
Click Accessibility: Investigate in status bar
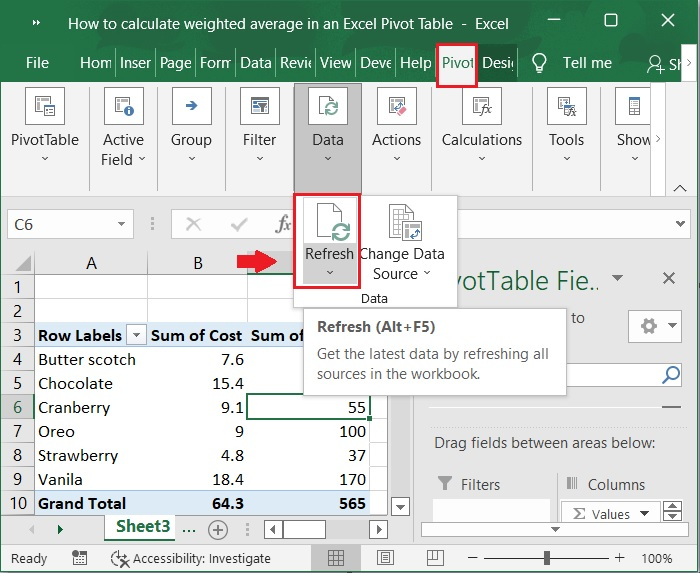(x=202, y=558)
